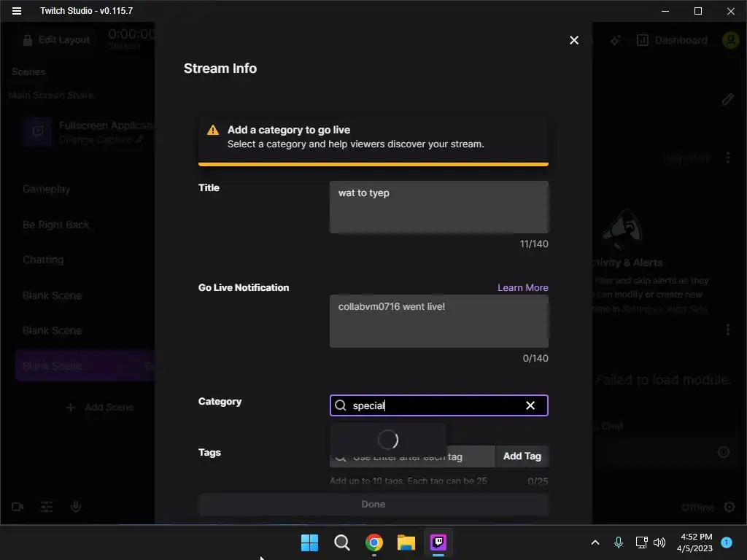Click the Add a category to go live banner text
Viewport: 747px width, 560px height.
tap(289, 130)
